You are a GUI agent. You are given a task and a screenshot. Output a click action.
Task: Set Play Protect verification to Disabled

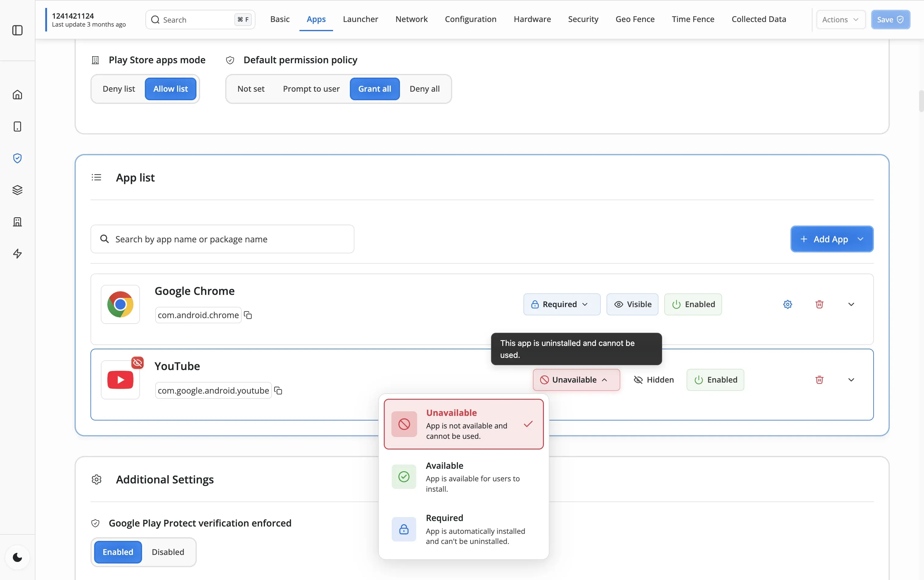168,552
